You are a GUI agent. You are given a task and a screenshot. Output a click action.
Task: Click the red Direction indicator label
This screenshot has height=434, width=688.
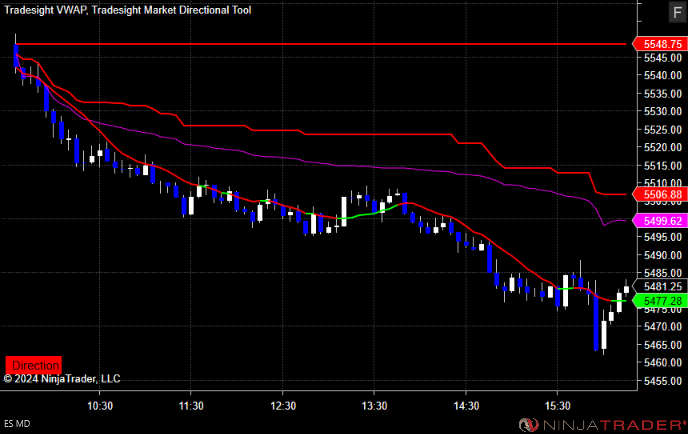point(33,365)
